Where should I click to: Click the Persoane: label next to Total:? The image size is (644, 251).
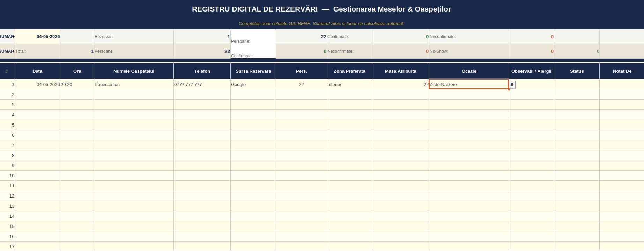(x=104, y=51)
